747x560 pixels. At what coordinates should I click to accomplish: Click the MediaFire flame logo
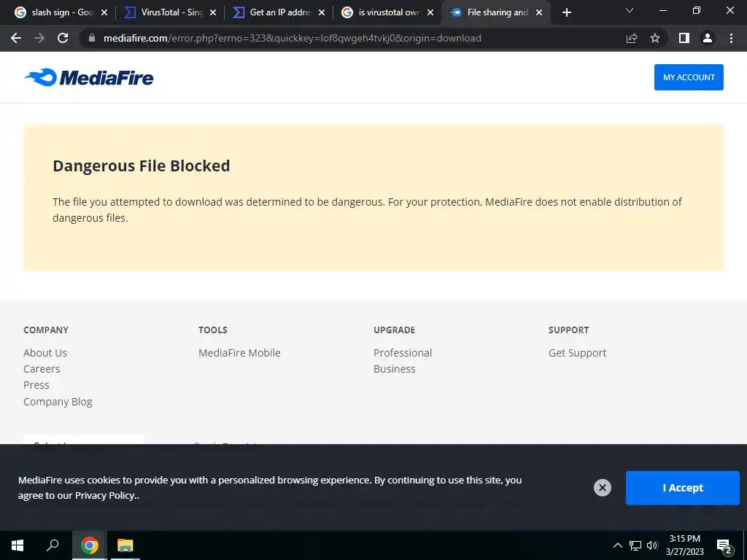point(89,77)
